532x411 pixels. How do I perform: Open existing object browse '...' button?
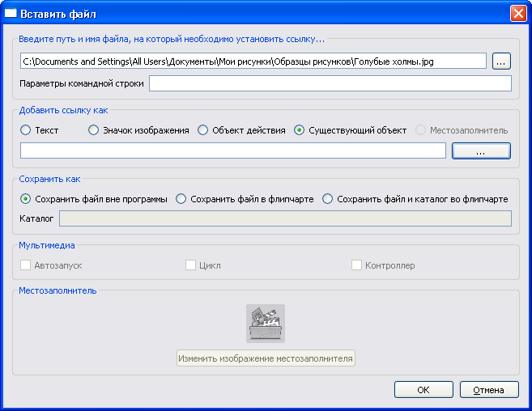(x=481, y=151)
